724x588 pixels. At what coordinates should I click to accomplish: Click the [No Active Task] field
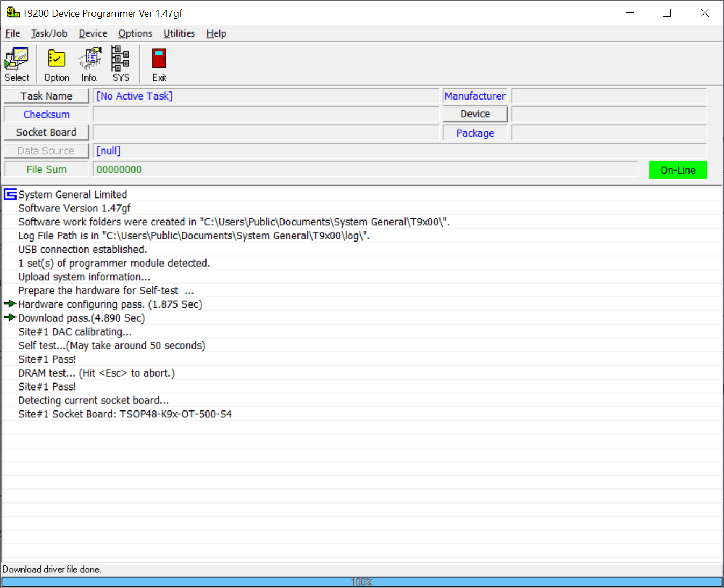click(266, 96)
